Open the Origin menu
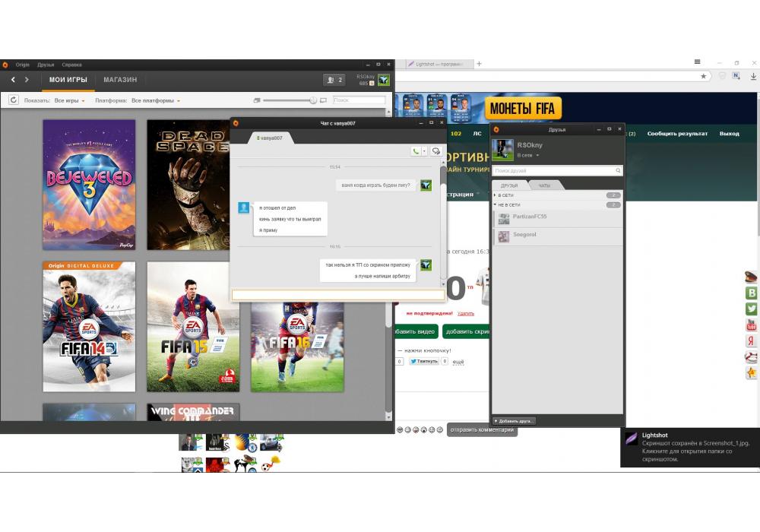This screenshot has height=532, width=760. [x=22, y=65]
